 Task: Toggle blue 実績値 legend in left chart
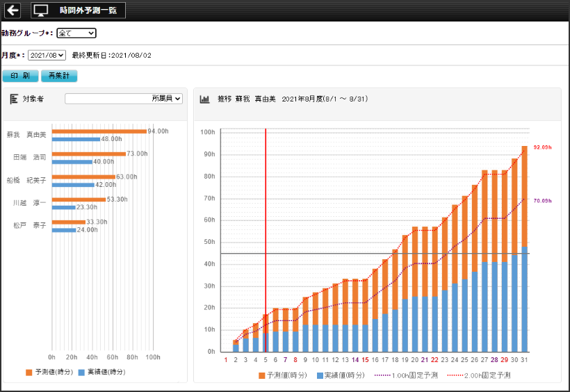coord(101,373)
